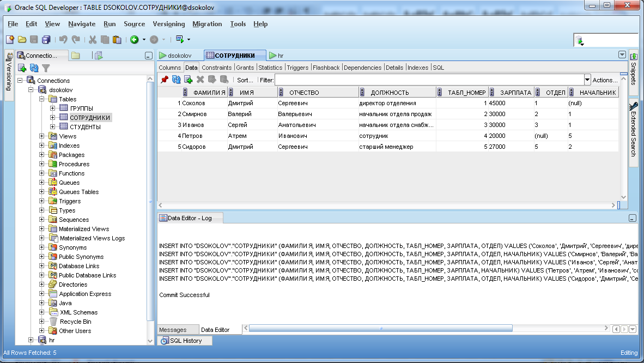This screenshot has width=644, height=363.
Task: Click the New Connection green plus icon
Action: point(22,68)
